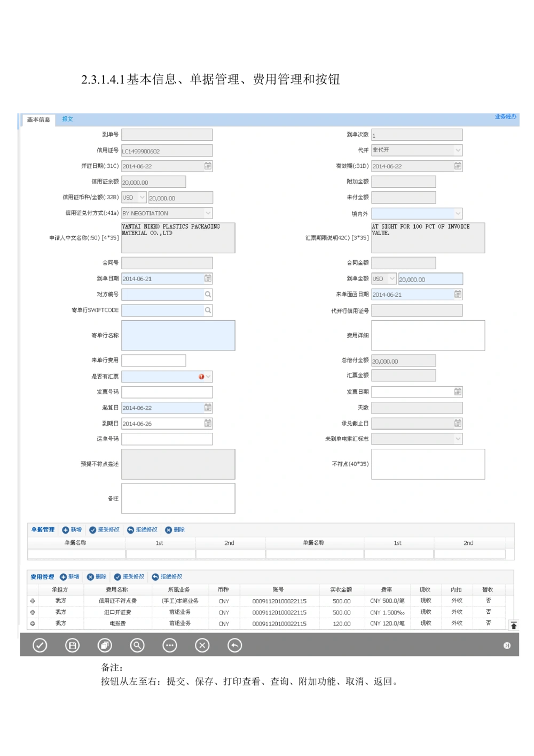Open the calendar picker for 开证日期(:31C)
This screenshot has width=534, height=756.
pyautogui.click(x=208, y=166)
